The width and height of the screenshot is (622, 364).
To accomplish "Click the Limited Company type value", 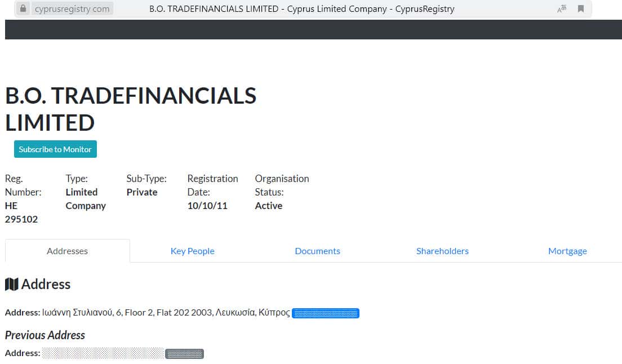I will click(86, 199).
